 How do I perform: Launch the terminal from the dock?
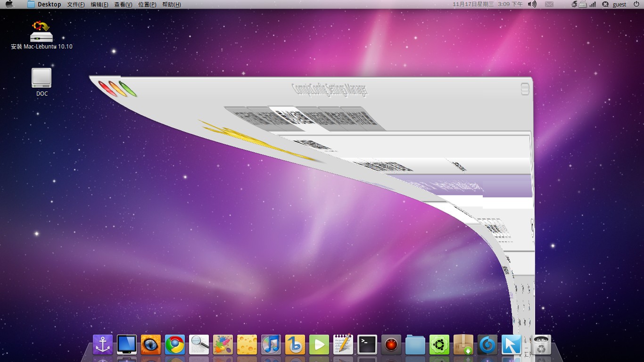(x=367, y=345)
